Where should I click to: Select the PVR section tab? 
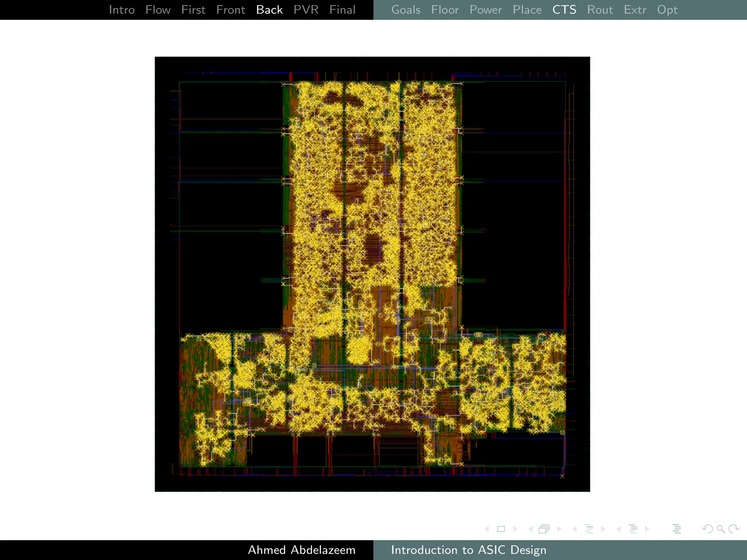click(x=306, y=10)
